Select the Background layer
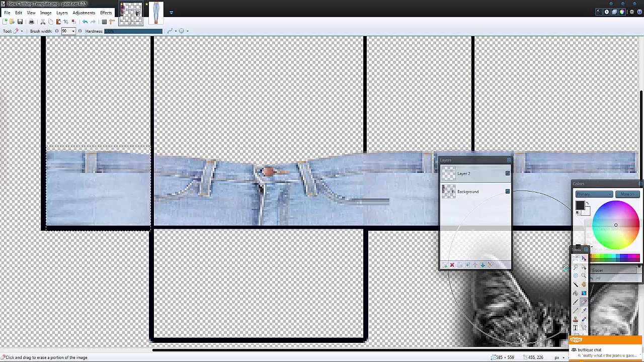 click(475, 192)
